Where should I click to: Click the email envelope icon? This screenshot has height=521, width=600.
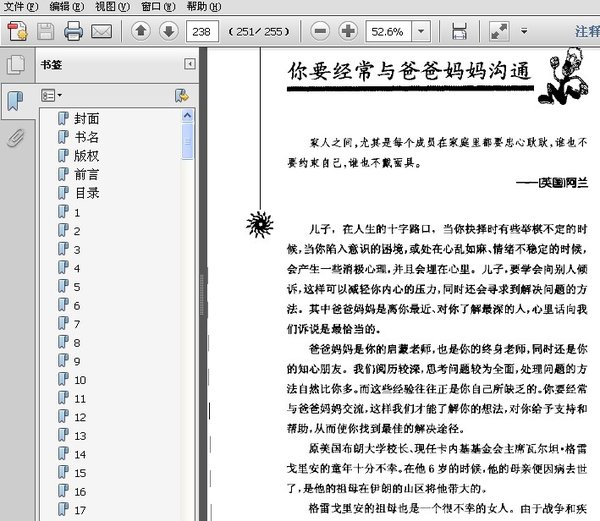(x=101, y=31)
